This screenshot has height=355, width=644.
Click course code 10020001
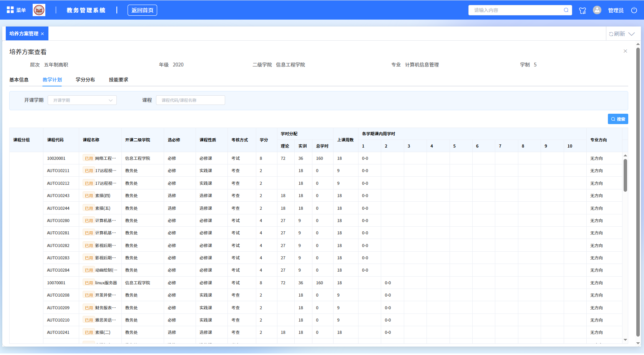click(x=56, y=158)
